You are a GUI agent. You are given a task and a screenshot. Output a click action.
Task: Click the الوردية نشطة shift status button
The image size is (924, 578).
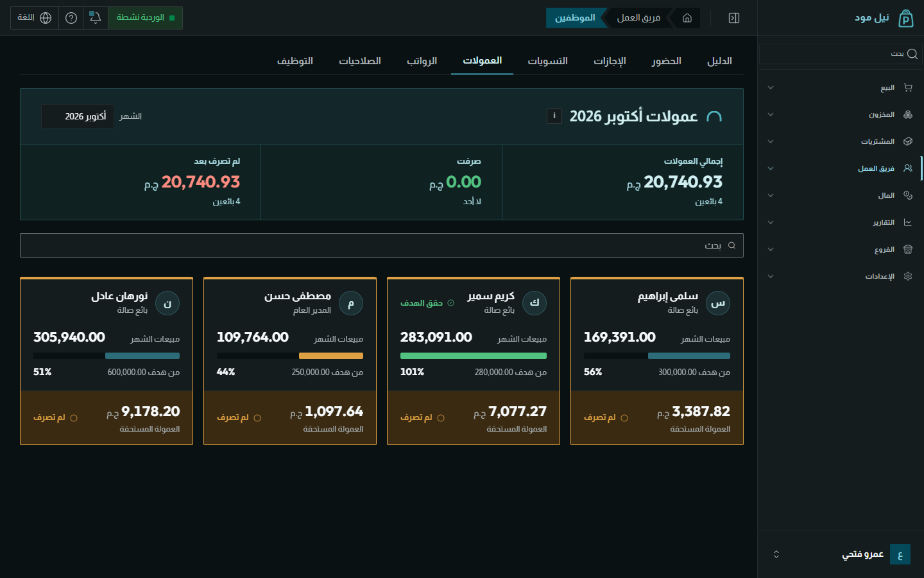146,18
